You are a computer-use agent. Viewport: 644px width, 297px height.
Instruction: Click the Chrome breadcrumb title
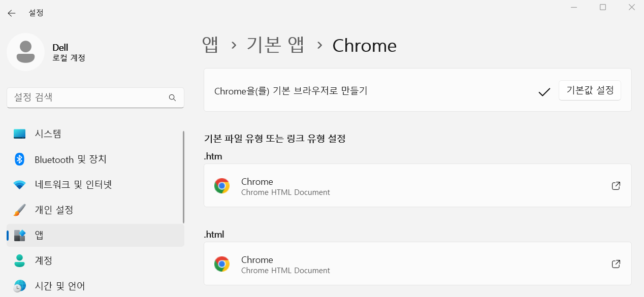(364, 46)
